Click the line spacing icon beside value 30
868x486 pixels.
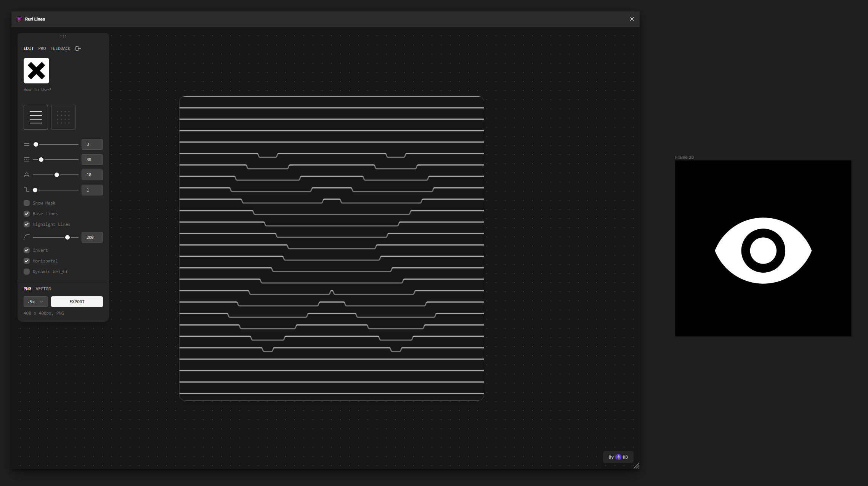point(27,160)
